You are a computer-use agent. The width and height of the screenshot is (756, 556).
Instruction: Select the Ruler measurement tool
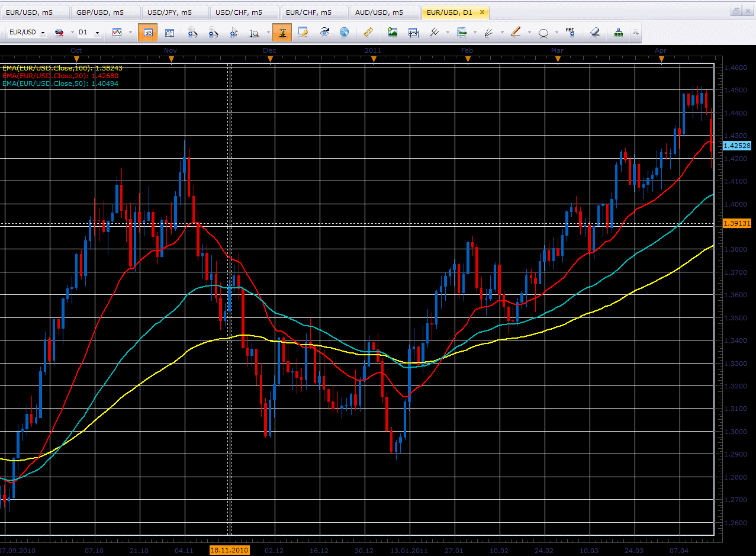pyautogui.click(x=368, y=33)
